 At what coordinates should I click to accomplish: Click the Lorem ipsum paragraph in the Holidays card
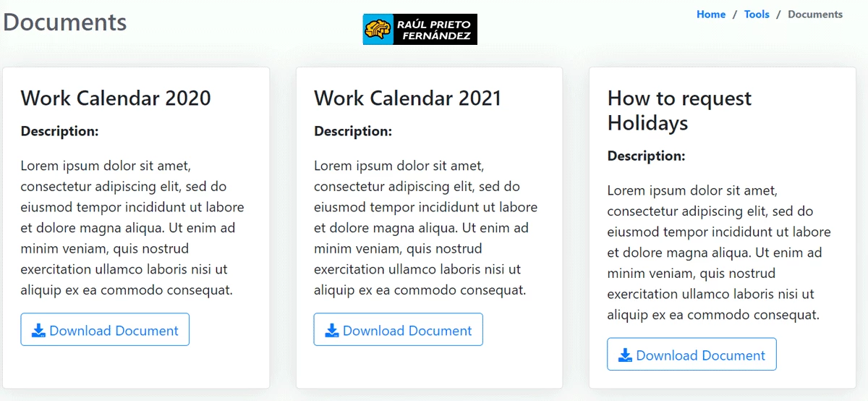(x=719, y=253)
